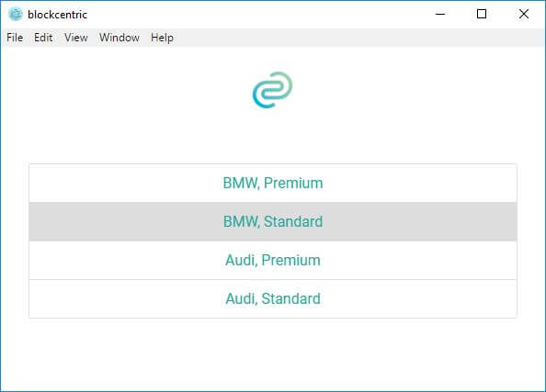Maximize the blockcentric window
This screenshot has width=546, height=392.
pyautogui.click(x=482, y=15)
